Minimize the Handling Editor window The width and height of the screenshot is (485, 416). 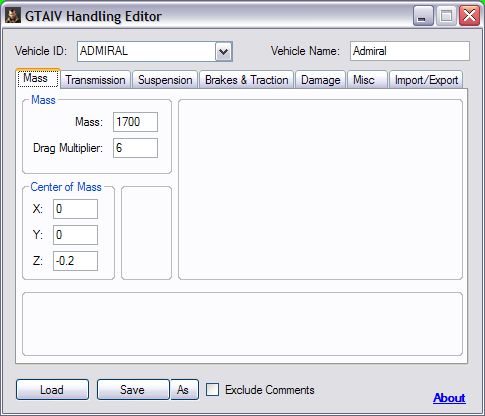click(x=423, y=16)
